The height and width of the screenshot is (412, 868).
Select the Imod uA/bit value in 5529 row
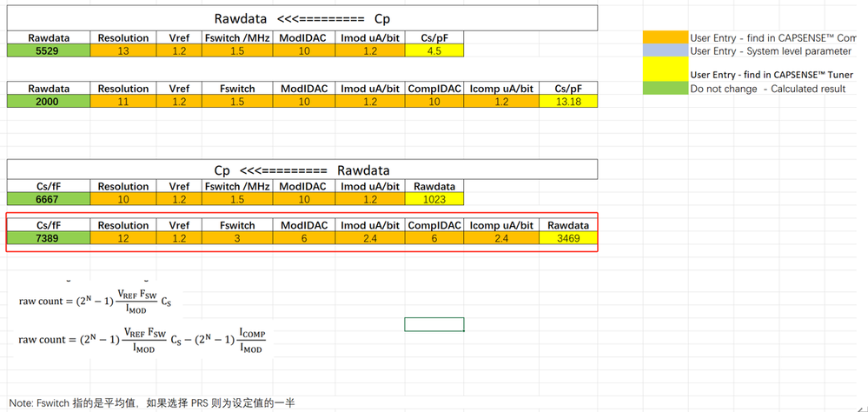click(370, 50)
